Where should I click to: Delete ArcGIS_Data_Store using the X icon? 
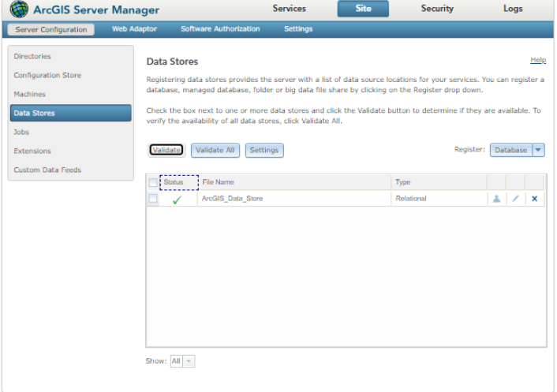(x=534, y=199)
